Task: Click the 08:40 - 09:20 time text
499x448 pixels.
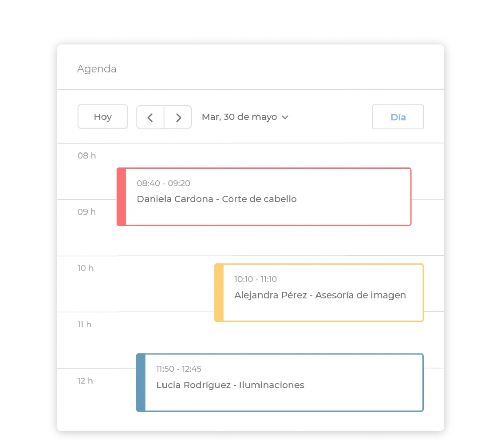Action: 163,183
